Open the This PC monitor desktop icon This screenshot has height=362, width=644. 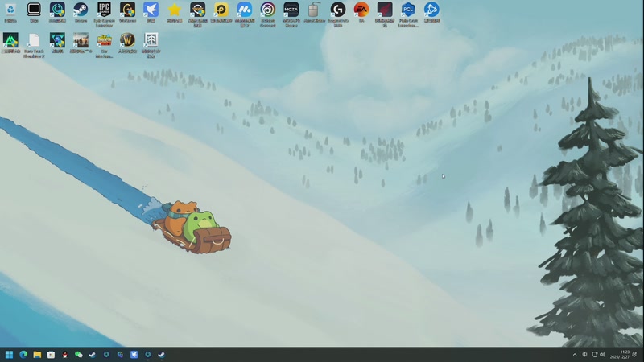[34, 12]
